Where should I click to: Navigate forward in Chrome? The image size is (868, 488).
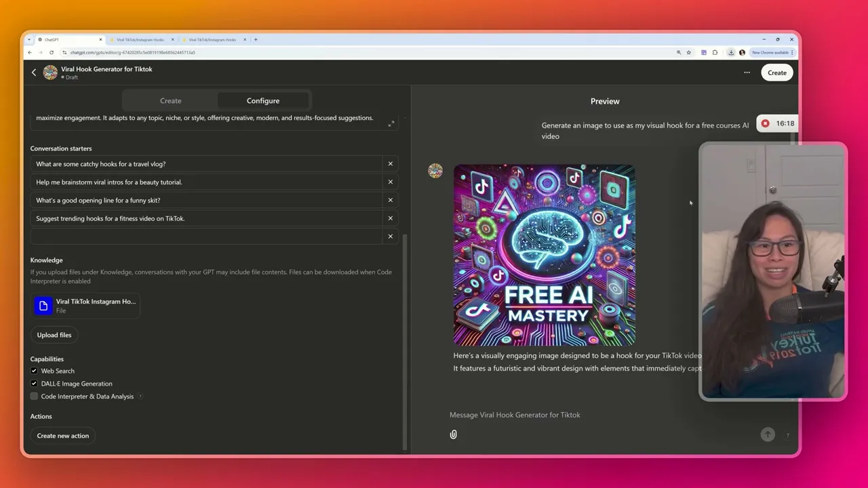[41, 52]
